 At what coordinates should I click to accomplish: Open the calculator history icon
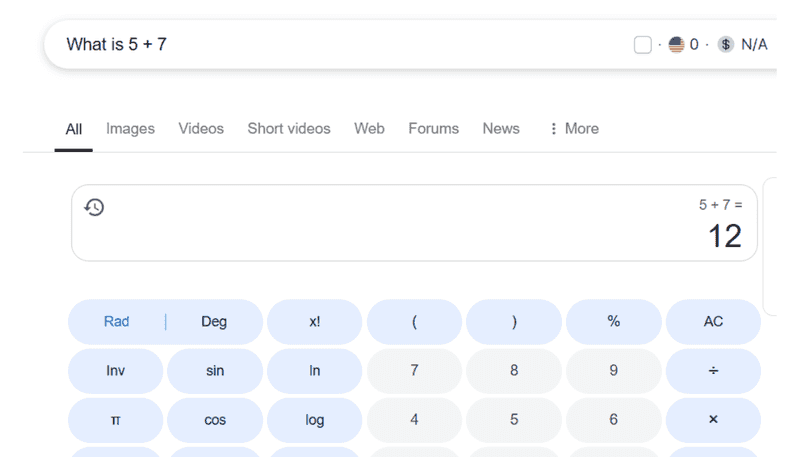coord(94,207)
